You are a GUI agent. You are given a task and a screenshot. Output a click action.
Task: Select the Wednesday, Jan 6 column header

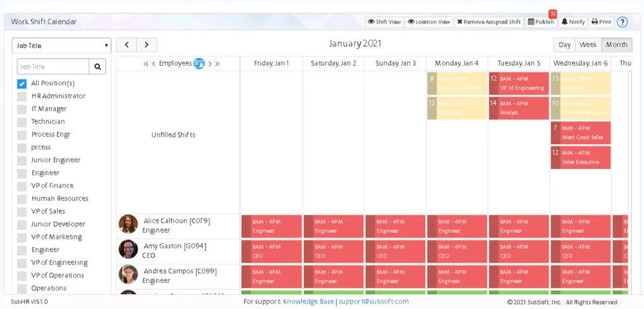(581, 63)
